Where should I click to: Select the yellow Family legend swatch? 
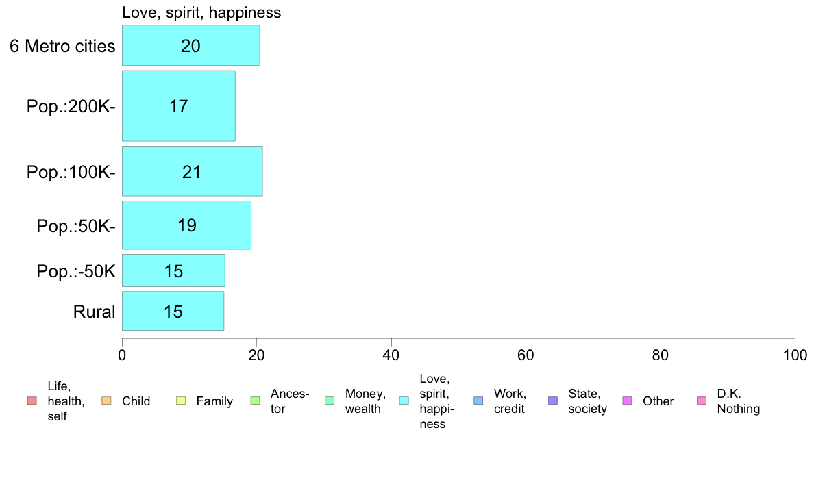click(x=181, y=401)
